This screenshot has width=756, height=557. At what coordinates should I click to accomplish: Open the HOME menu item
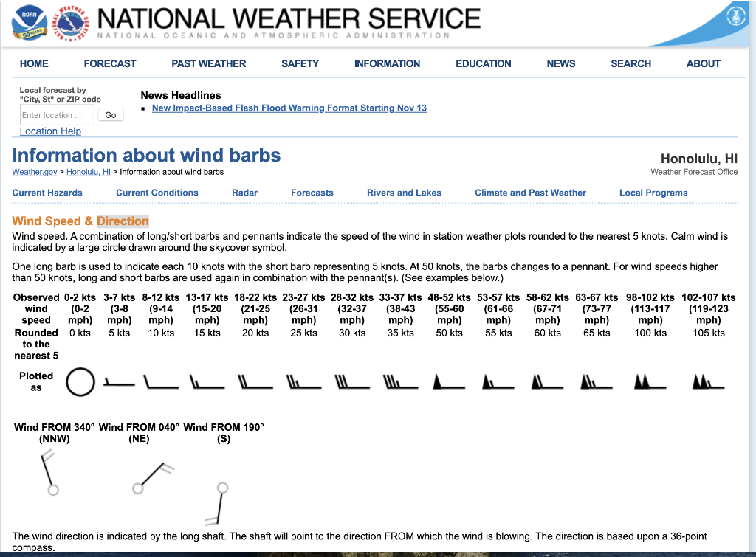point(34,64)
